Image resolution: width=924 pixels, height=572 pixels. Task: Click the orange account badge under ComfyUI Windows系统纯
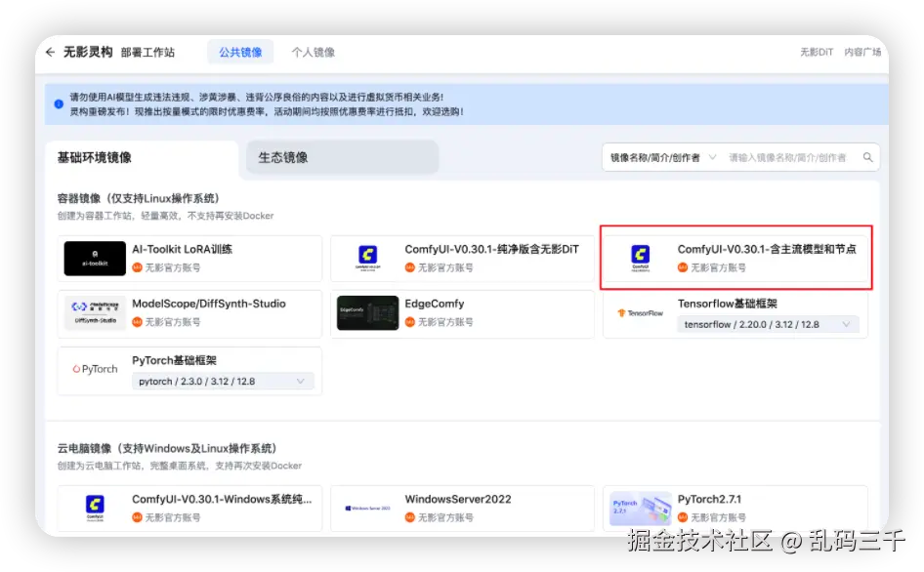click(138, 517)
